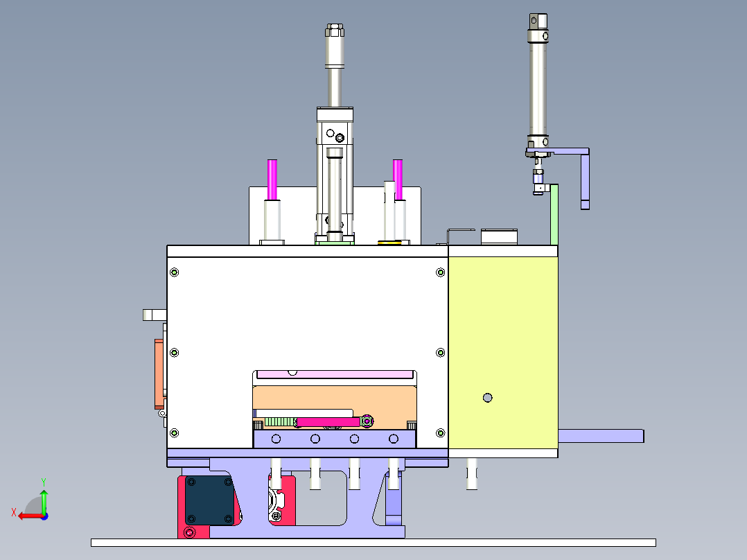Screen dimensions: 747x560
Task: Select the light pink bar atop the window opening
Action: (335, 374)
